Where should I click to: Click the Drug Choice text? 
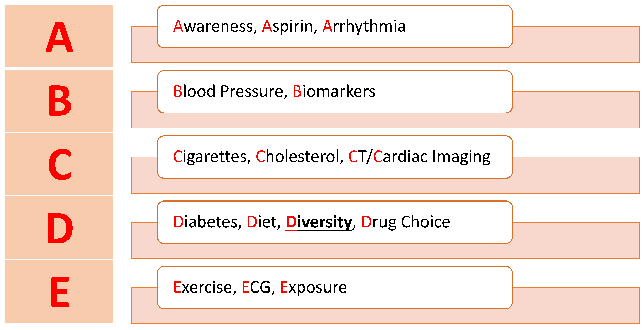click(x=406, y=222)
